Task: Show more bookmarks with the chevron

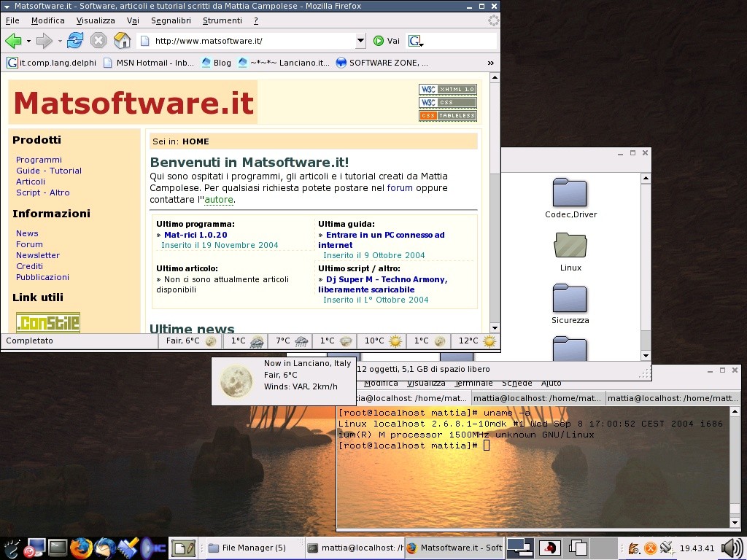Action: [x=491, y=63]
